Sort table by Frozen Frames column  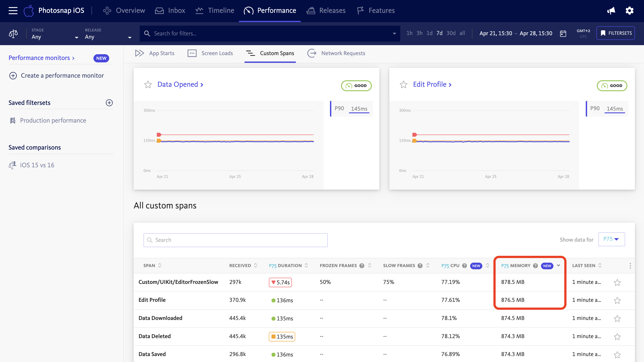tap(369, 265)
